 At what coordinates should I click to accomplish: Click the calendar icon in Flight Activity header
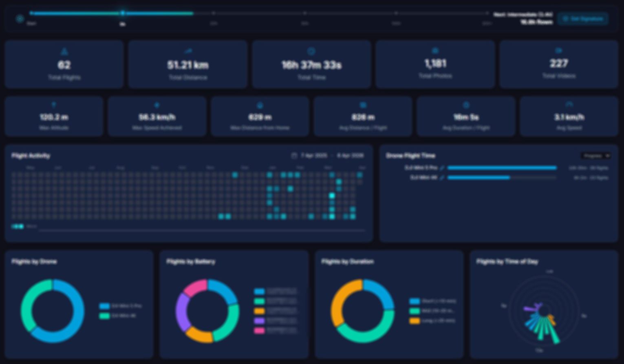294,155
